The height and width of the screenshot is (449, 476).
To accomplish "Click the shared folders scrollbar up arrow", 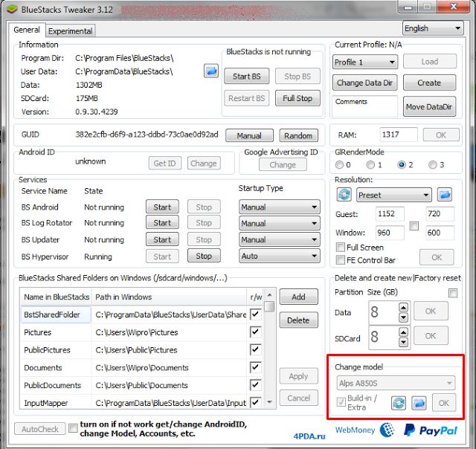I will (x=269, y=294).
